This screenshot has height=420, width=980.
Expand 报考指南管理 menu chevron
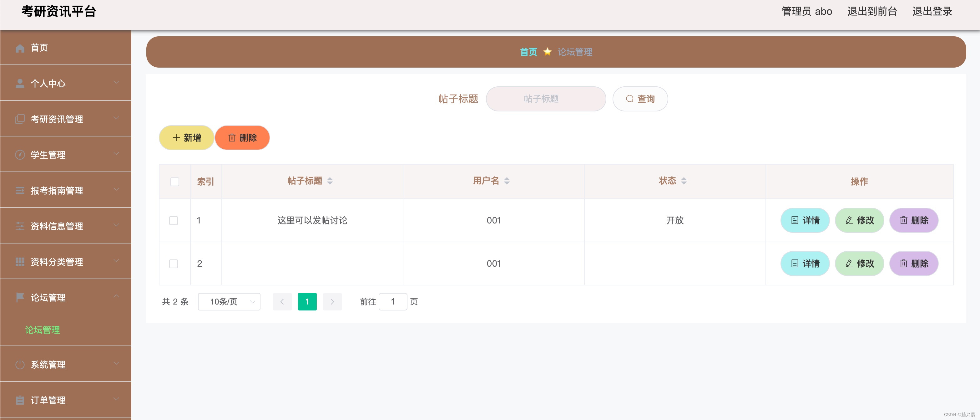point(116,189)
